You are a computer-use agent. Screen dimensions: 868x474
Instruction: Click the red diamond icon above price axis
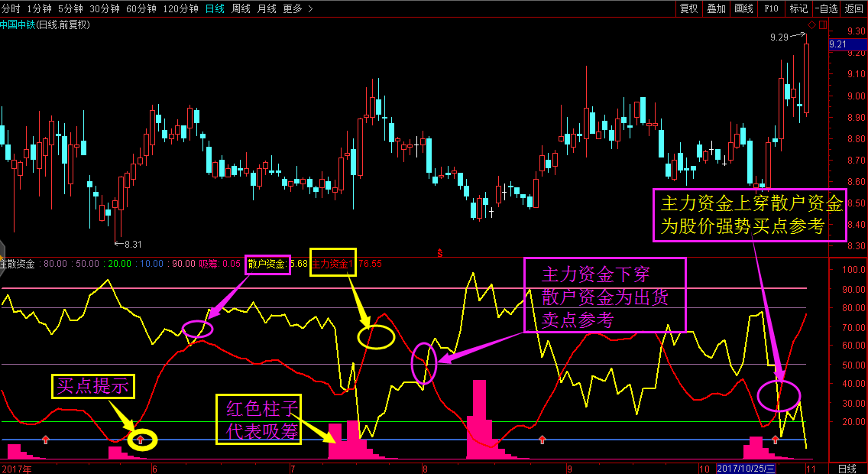tap(811, 24)
